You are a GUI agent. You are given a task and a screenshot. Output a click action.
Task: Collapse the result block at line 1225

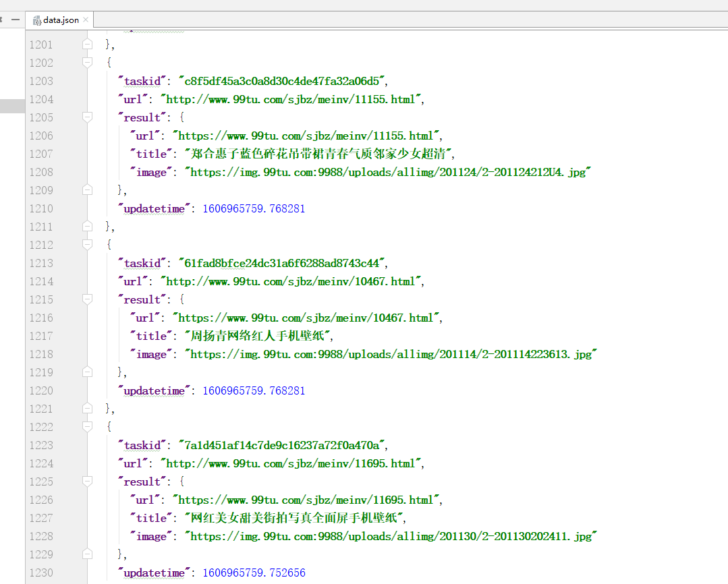(x=87, y=481)
